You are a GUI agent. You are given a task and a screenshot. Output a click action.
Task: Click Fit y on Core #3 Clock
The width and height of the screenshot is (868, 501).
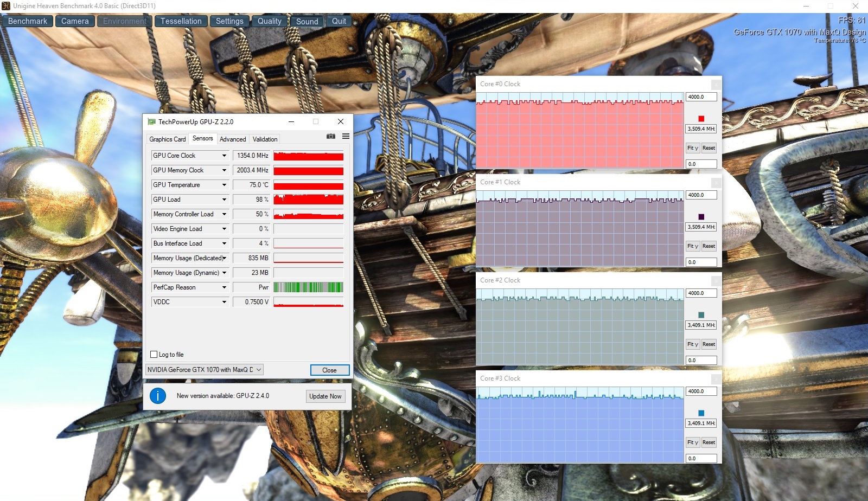(693, 442)
